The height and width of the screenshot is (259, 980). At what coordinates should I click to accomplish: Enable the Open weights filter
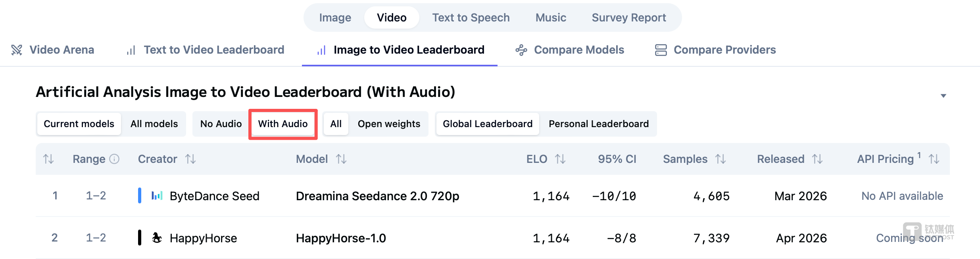point(389,124)
